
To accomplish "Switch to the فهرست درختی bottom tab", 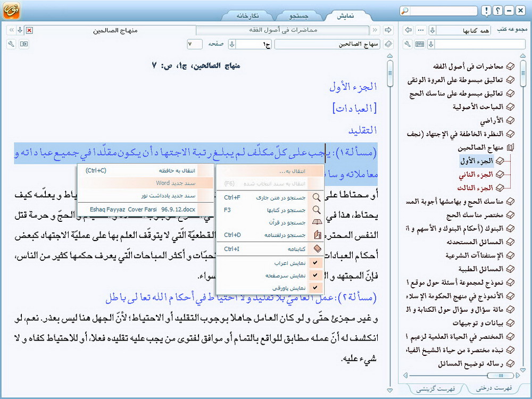I will point(494,388).
